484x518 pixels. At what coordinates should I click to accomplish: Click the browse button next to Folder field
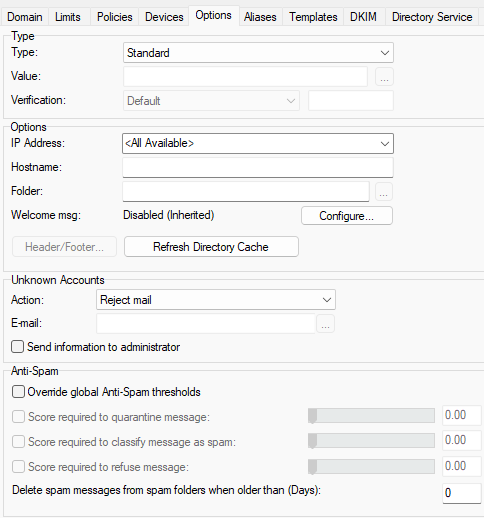point(384,192)
